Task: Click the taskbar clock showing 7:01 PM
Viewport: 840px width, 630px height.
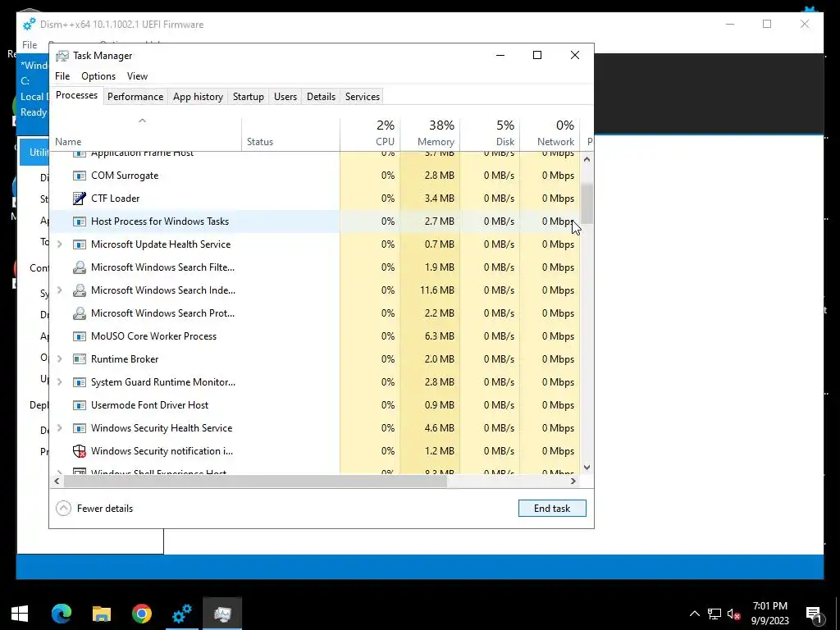Action: click(x=769, y=614)
